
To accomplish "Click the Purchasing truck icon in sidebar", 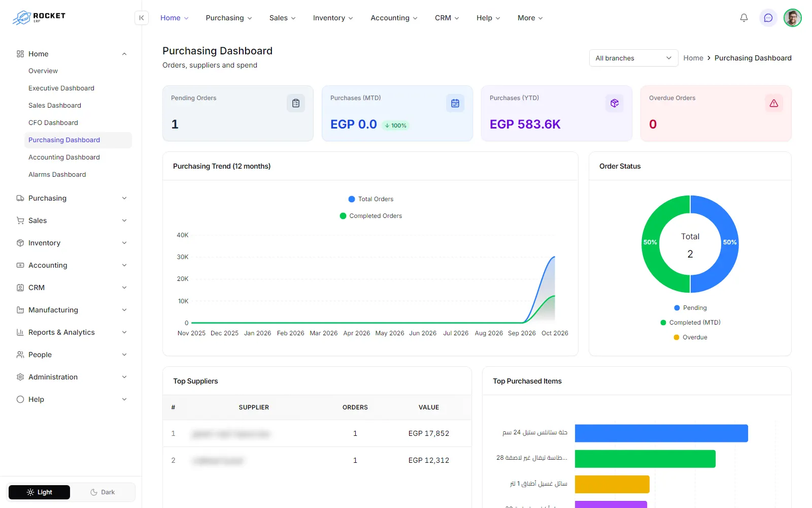I will (x=20, y=198).
